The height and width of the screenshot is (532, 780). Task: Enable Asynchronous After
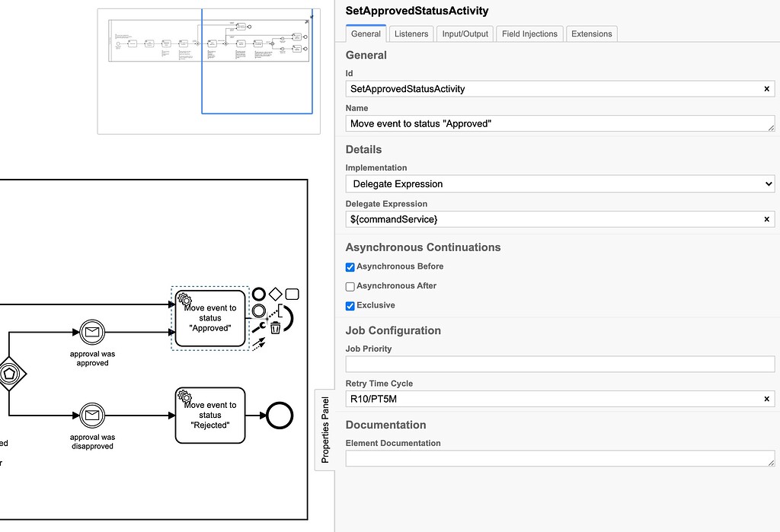click(350, 285)
